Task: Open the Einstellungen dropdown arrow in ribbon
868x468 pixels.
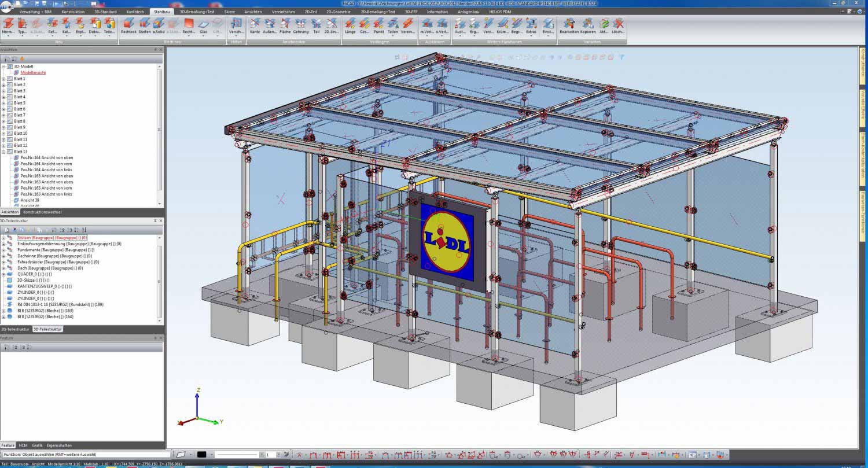Action: [x=548, y=35]
